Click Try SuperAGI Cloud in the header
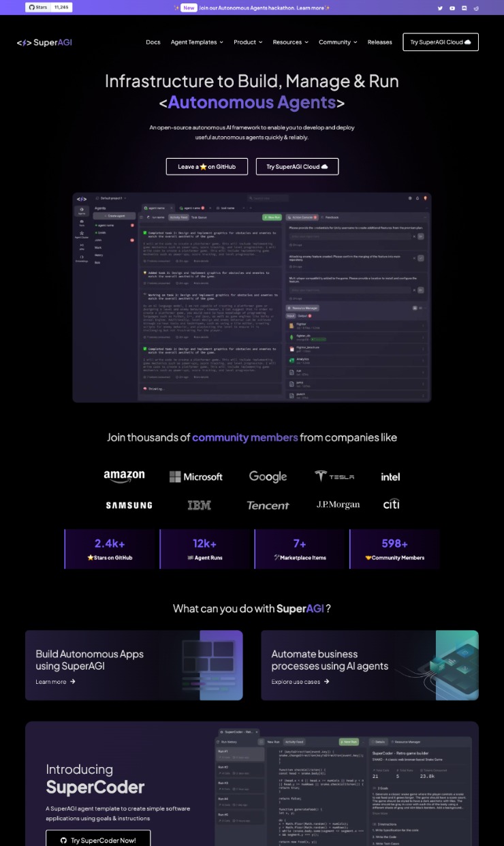 point(441,42)
